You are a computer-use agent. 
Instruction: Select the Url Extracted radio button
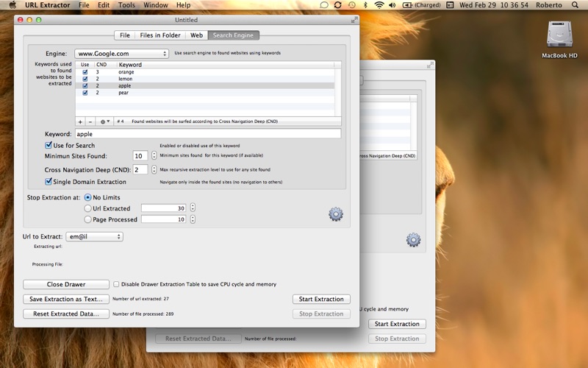tap(87, 208)
